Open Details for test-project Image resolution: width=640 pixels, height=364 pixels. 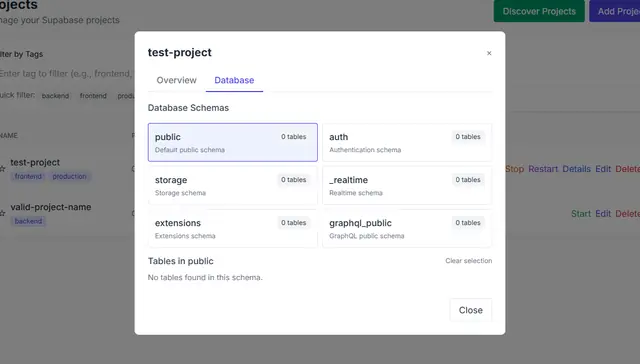pos(576,169)
